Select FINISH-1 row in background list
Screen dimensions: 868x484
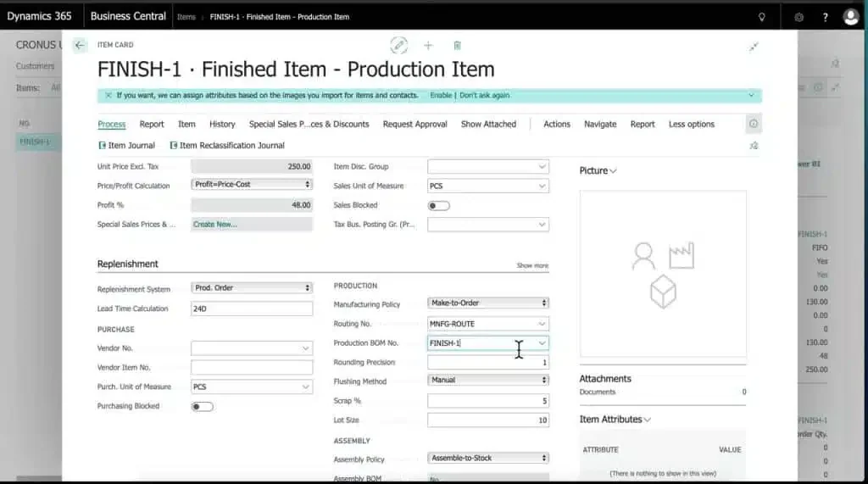(x=38, y=142)
